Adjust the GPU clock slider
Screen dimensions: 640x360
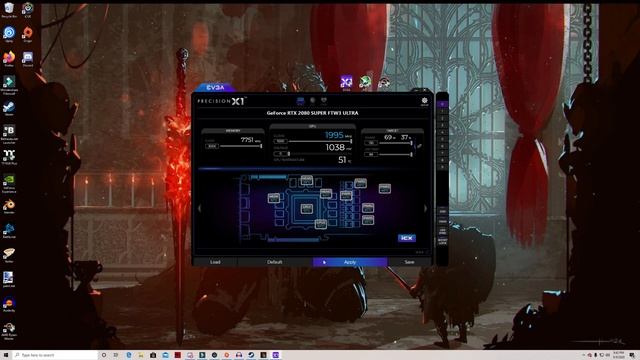click(320, 141)
